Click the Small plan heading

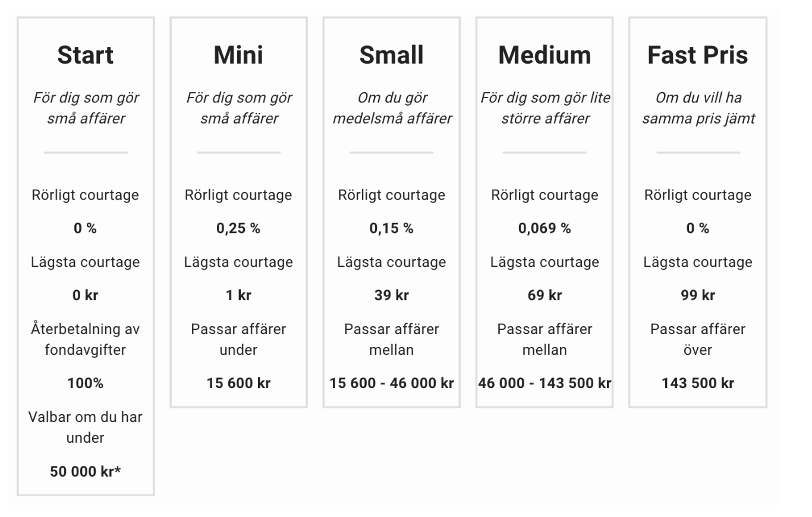pyautogui.click(x=391, y=55)
